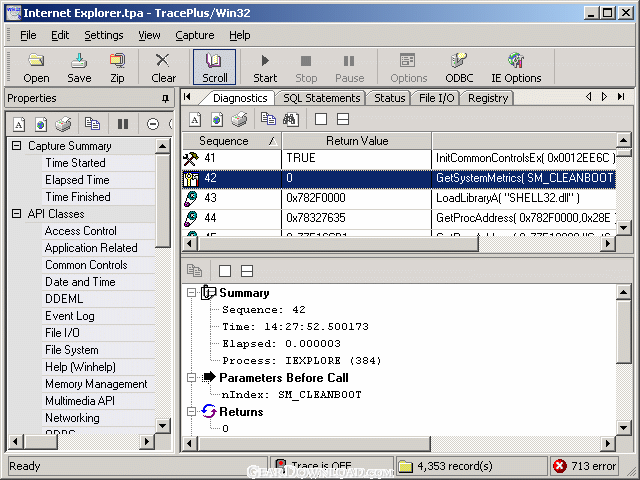Viewport: 640px width, 480px height.
Task: Sort by the Return Value column header
Action: coord(356,141)
